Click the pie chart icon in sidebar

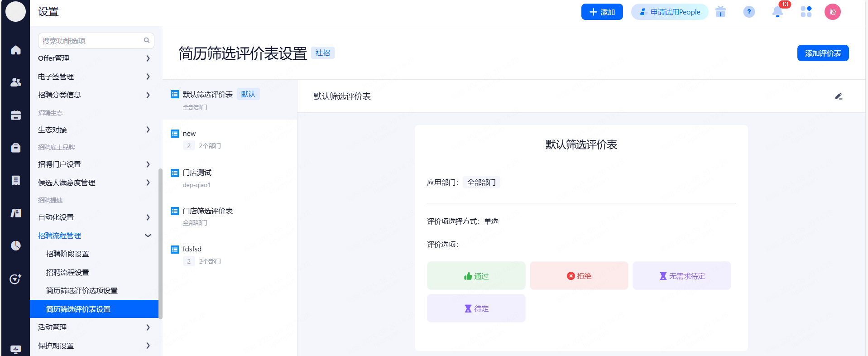pos(16,245)
